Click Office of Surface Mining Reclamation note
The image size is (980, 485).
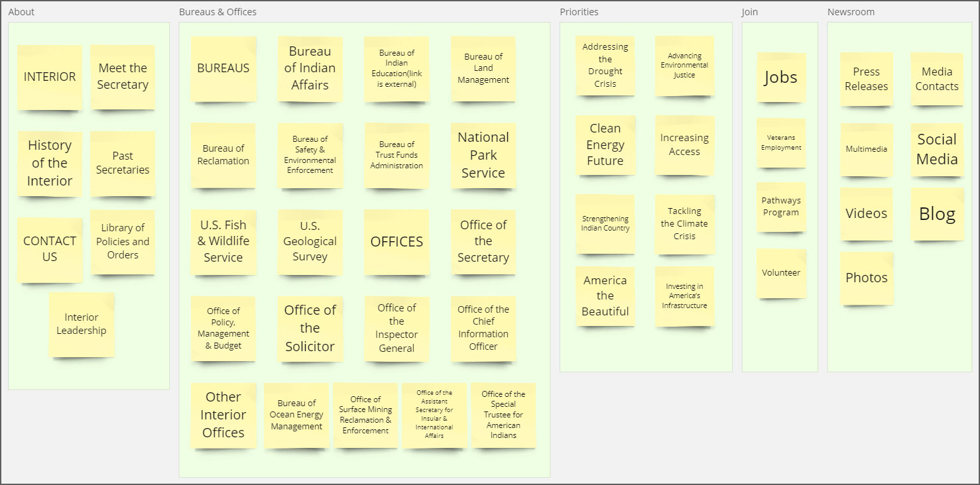(x=365, y=415)
